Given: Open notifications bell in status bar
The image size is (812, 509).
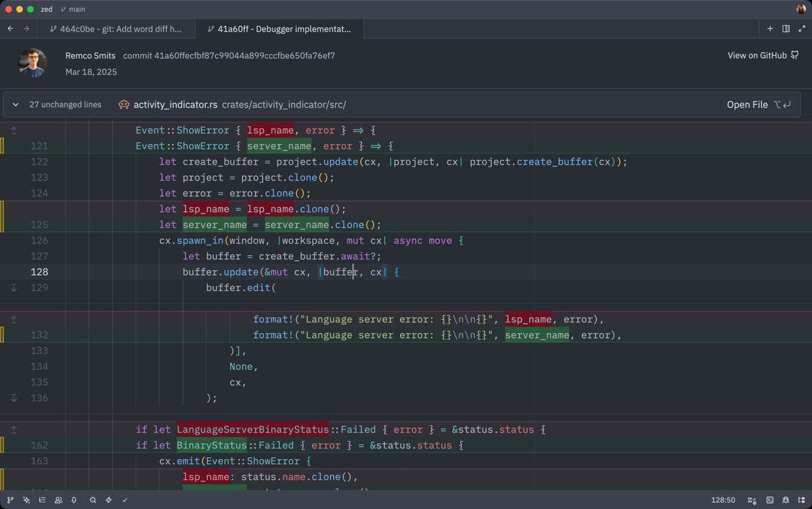Looking at the screenshot, I should [74, 500].
